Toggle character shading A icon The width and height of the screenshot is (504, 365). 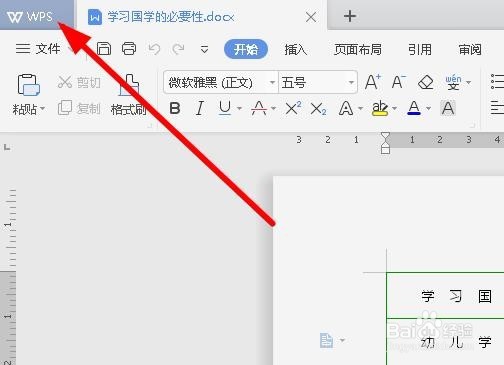click(448, 108)
